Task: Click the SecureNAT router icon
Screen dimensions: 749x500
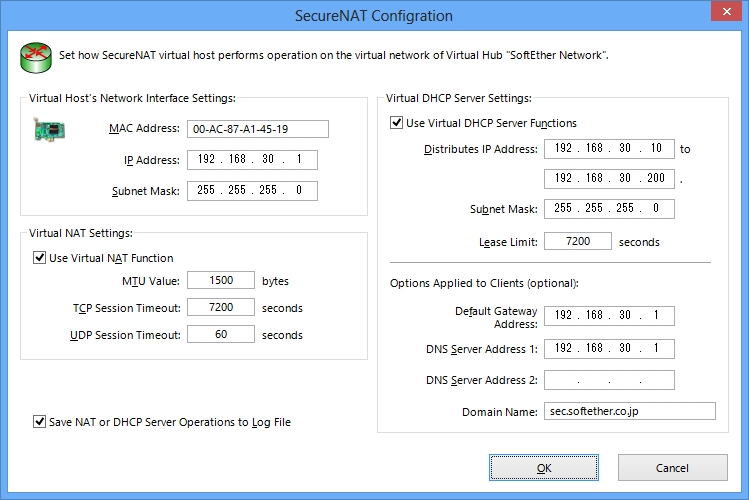Action: coord(36,57)
